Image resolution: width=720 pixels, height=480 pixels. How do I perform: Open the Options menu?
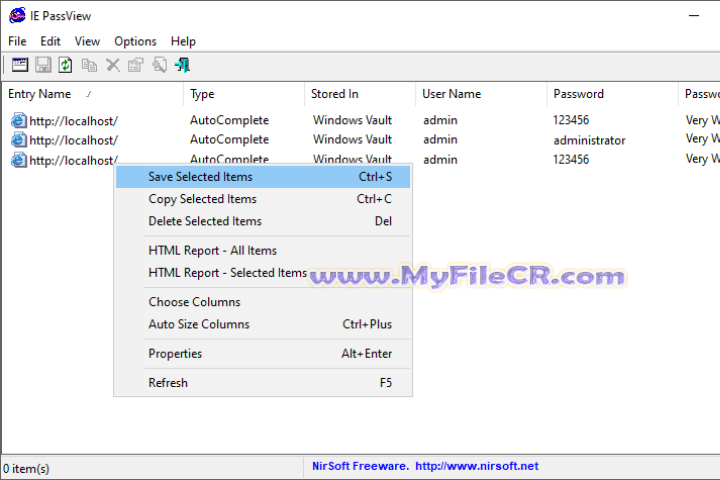(135, 41)
